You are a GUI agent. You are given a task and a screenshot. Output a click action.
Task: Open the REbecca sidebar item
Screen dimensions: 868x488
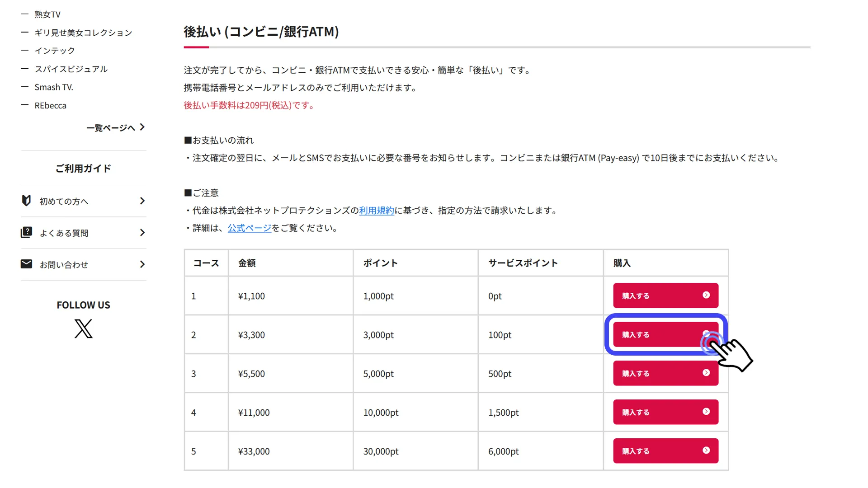click(x=50, y=105)
